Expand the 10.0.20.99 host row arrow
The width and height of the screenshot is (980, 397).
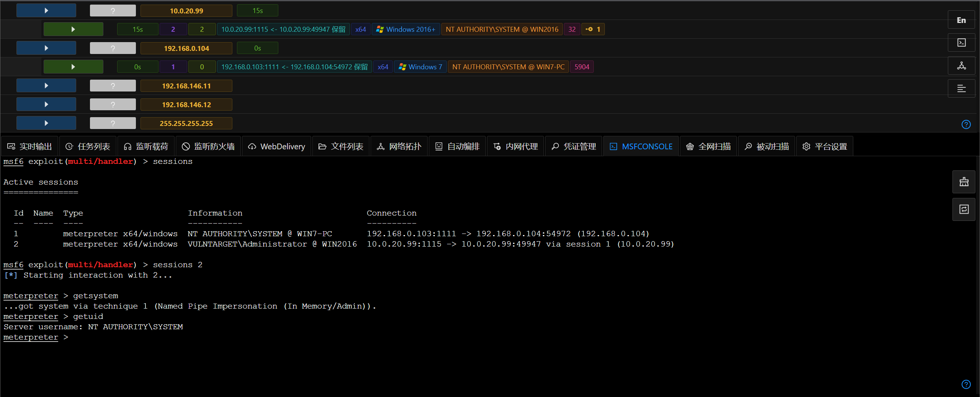[46, 11]
